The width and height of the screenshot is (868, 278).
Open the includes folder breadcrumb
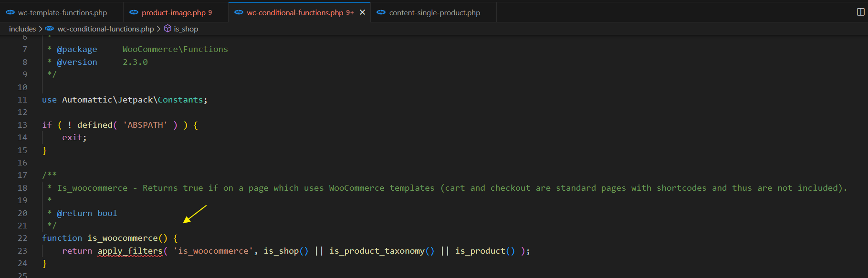coord(22,29)
